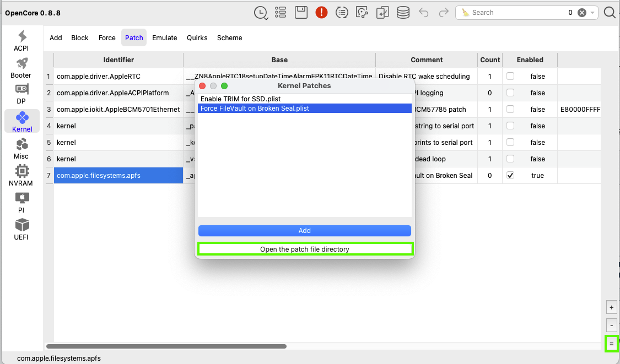Click Open the patch file directory
Screen dimensions: 620x364
coord(304,249)
